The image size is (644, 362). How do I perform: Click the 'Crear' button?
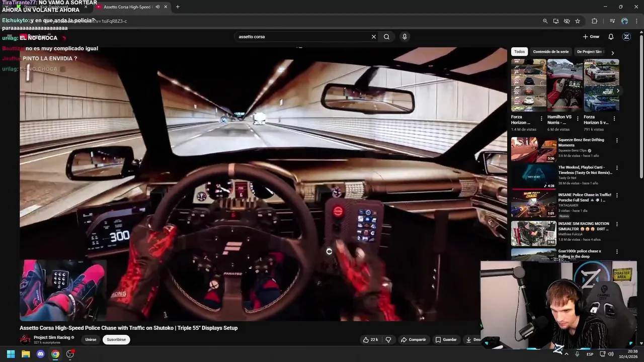click(591, 37)
